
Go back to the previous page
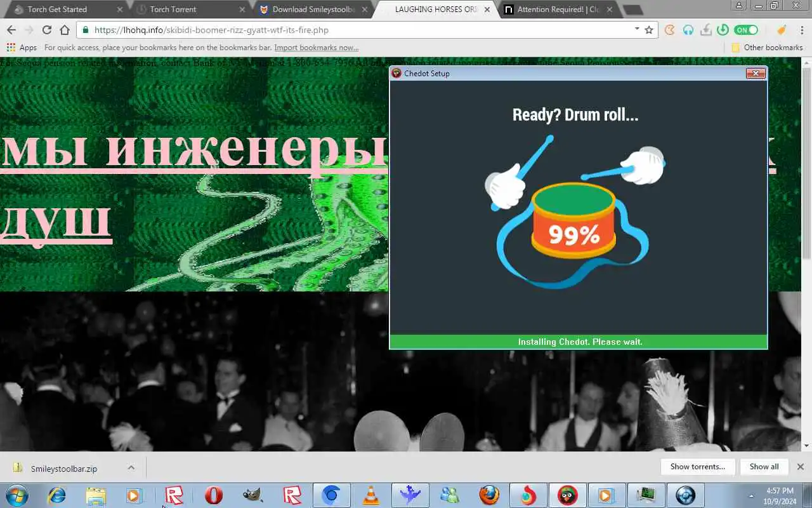[11, 30]
